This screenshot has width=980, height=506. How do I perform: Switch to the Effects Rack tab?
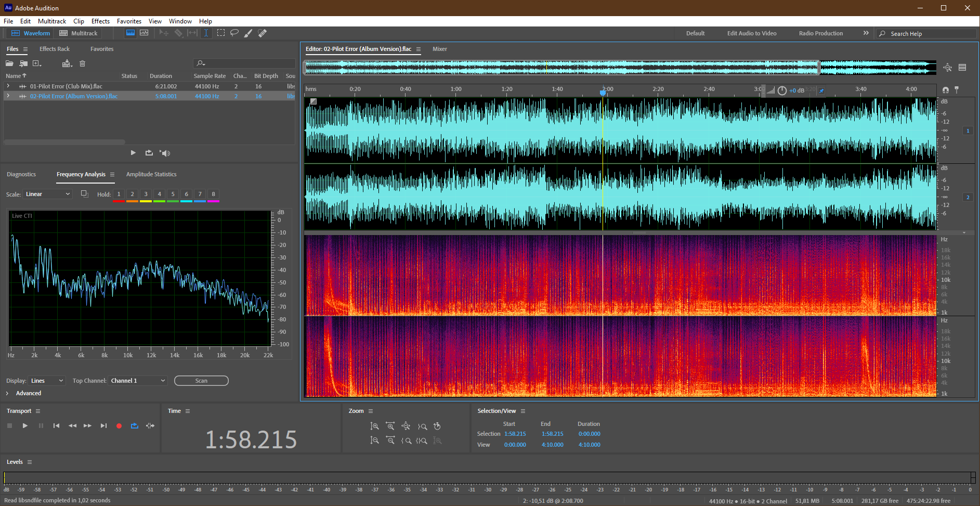pos(55,49)
